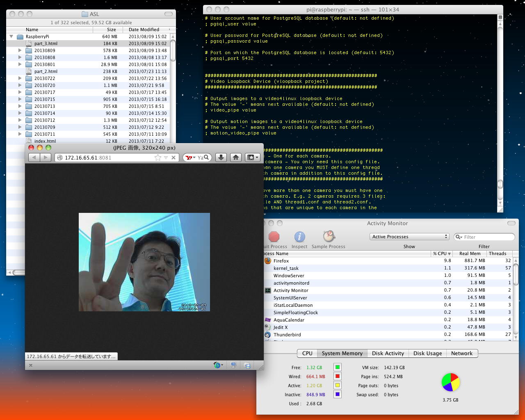Select the Thunderbird process icon
This screenshot has width=525, height=420.
(268, 335)
